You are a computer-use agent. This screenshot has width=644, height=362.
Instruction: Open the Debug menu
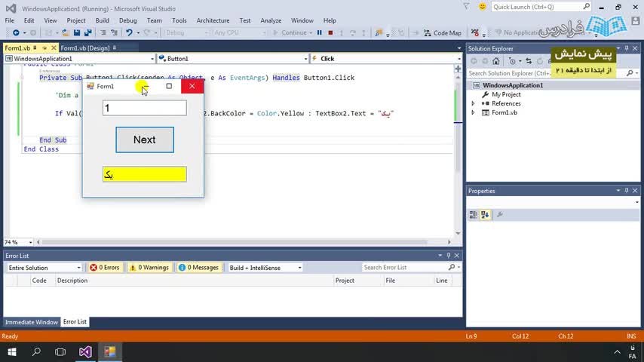[x=127, y=20]
